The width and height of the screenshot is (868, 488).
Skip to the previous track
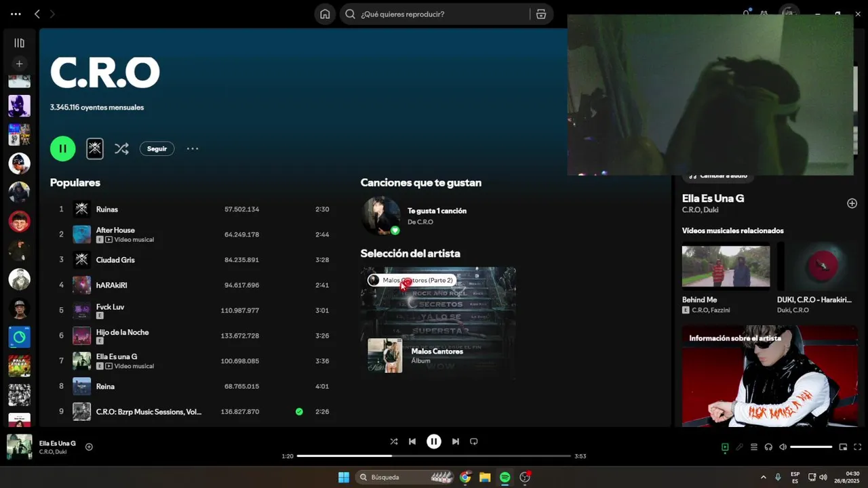pyautogui.click(x=412, y=441)
